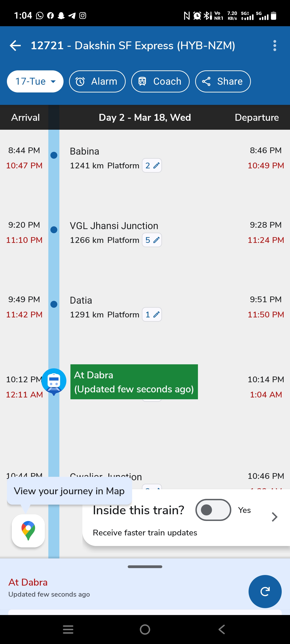Select the Babina station name
Image resolution: width=290 pixels, height=644 pixels.
(x=84, y=151)
